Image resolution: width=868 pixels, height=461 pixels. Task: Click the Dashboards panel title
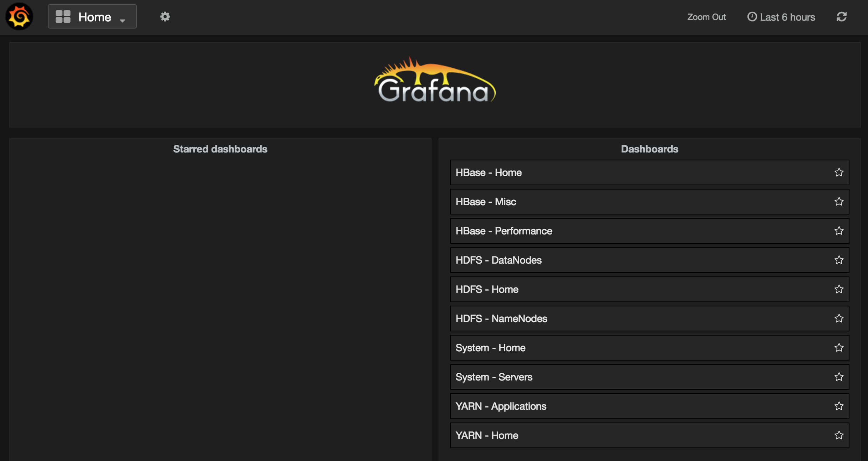click(x=649, y=149)
